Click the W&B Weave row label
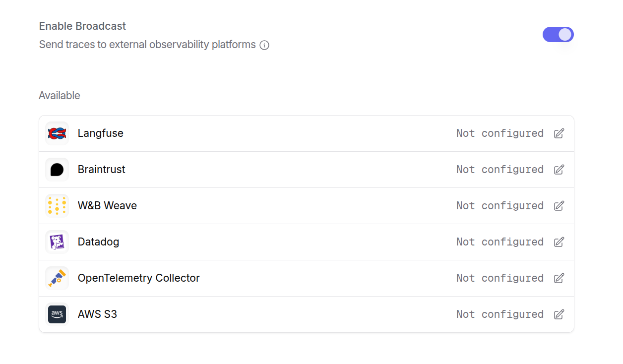 (x=107, y=206)
